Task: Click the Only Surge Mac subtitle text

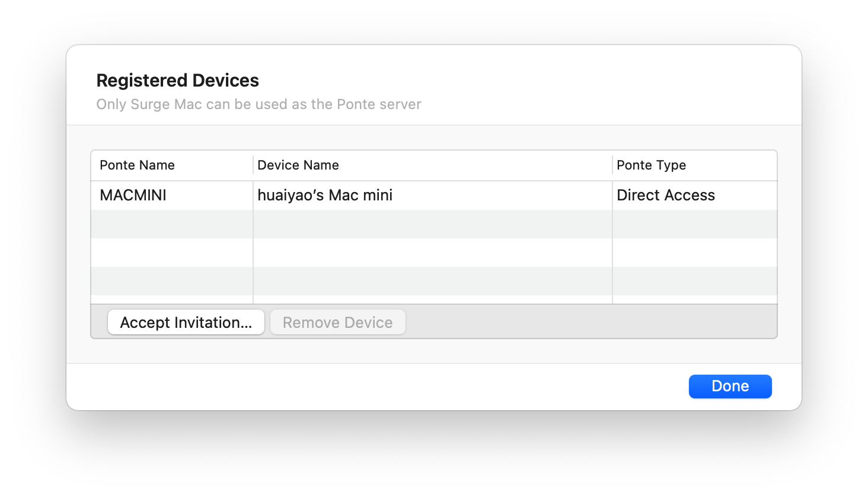Action: tap(259, 104)
